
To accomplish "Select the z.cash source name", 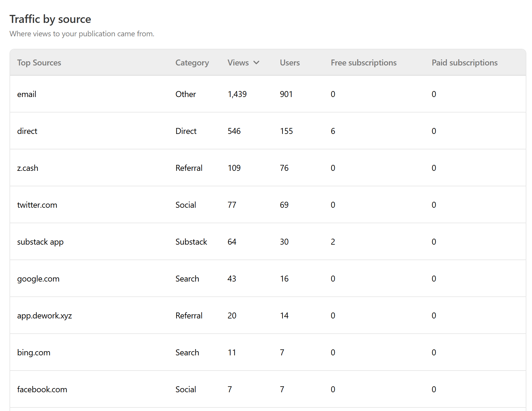I will tap(28, 168).
